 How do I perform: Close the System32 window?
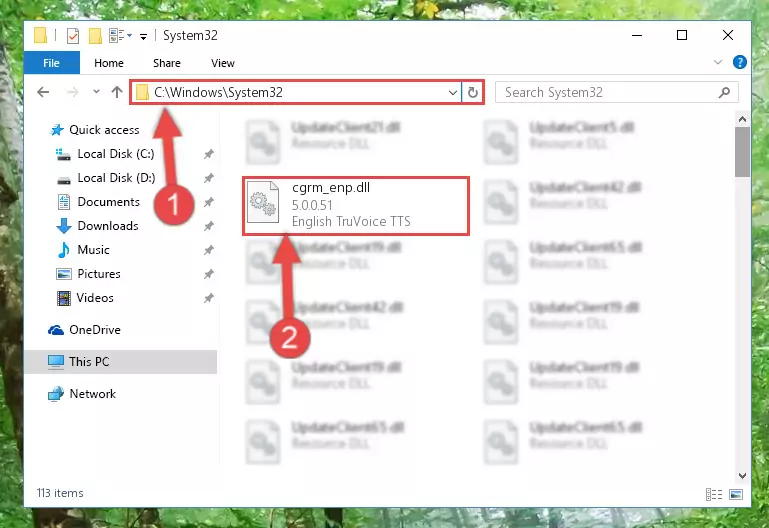point(728,36)
